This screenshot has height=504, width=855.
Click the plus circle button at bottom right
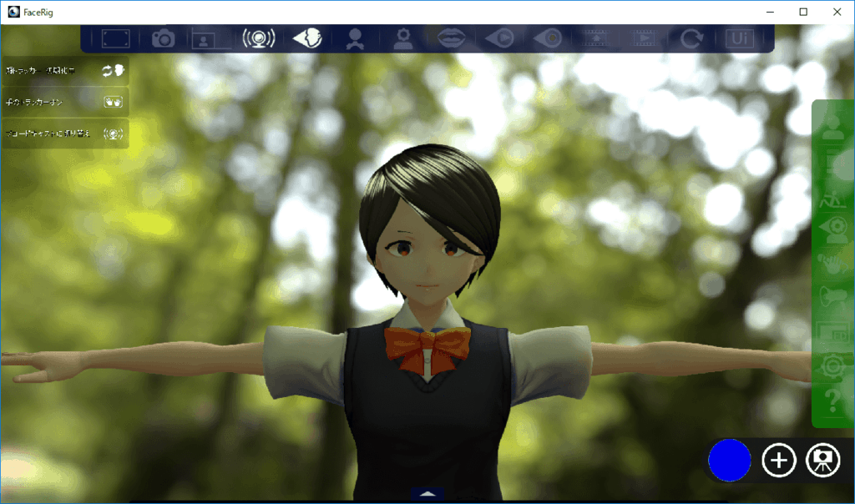(779, 461)
